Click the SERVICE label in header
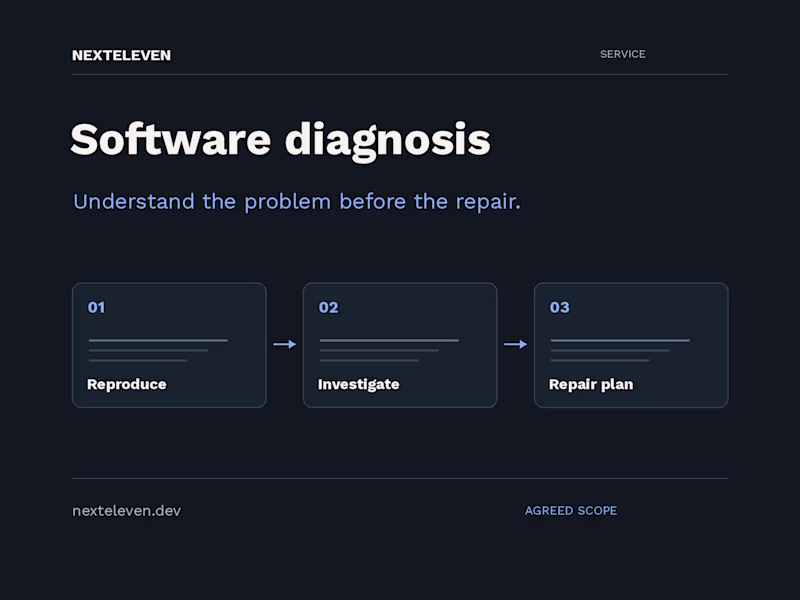 click(x=622, y=54)
